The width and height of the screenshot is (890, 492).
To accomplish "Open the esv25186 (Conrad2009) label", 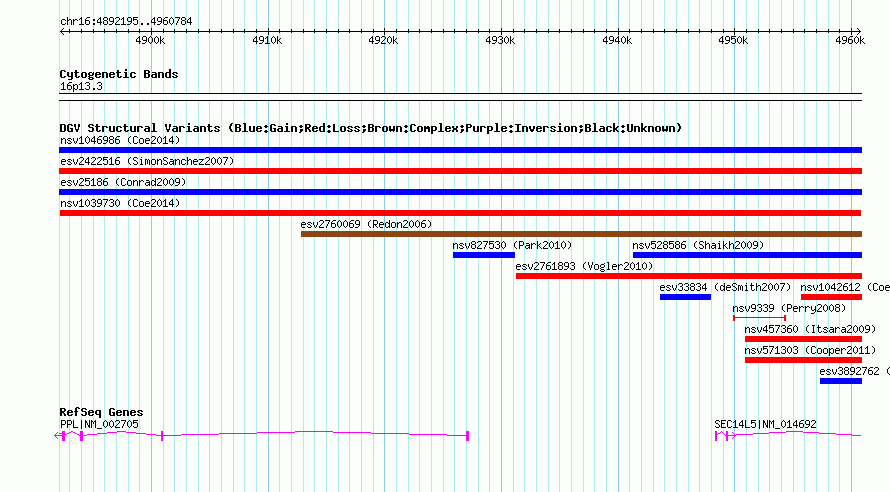I will [123, 182].
